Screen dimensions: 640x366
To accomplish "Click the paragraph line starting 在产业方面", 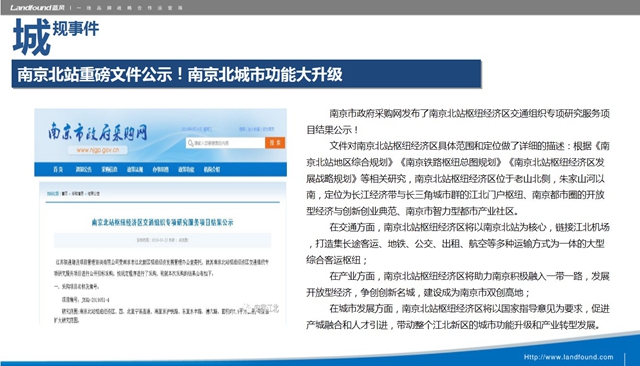I will (x=469, y=276).
